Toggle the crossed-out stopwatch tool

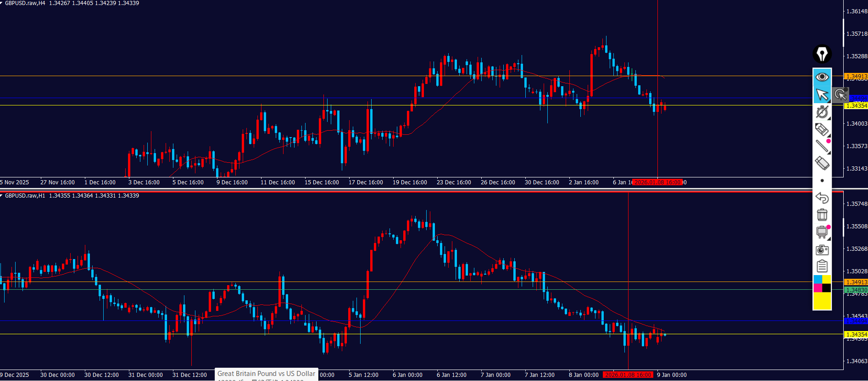(x=822, y=112)
